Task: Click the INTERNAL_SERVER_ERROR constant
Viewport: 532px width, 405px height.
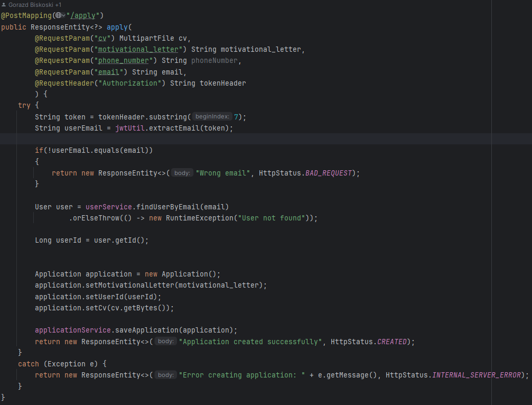Action: coord(479,375)
